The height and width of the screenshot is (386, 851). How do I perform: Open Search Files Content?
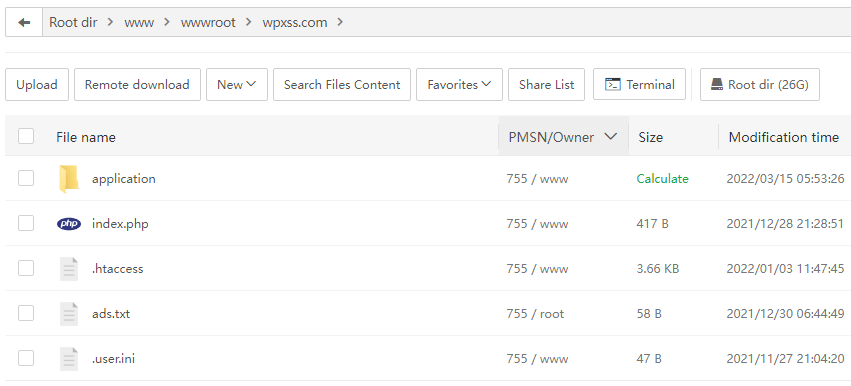[342, 85]
